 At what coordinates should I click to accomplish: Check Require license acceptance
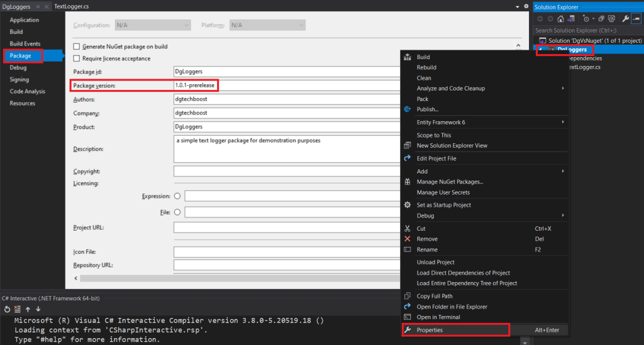click(x=77, y=58)
